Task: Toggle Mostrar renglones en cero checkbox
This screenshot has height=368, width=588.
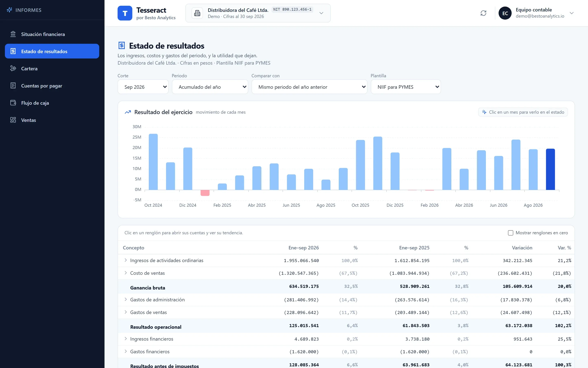Action: pyautogui.click(x=510, y=233)
